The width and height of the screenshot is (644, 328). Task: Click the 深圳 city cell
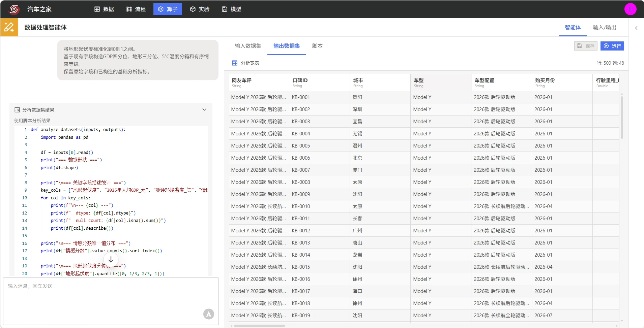point(380,109)
